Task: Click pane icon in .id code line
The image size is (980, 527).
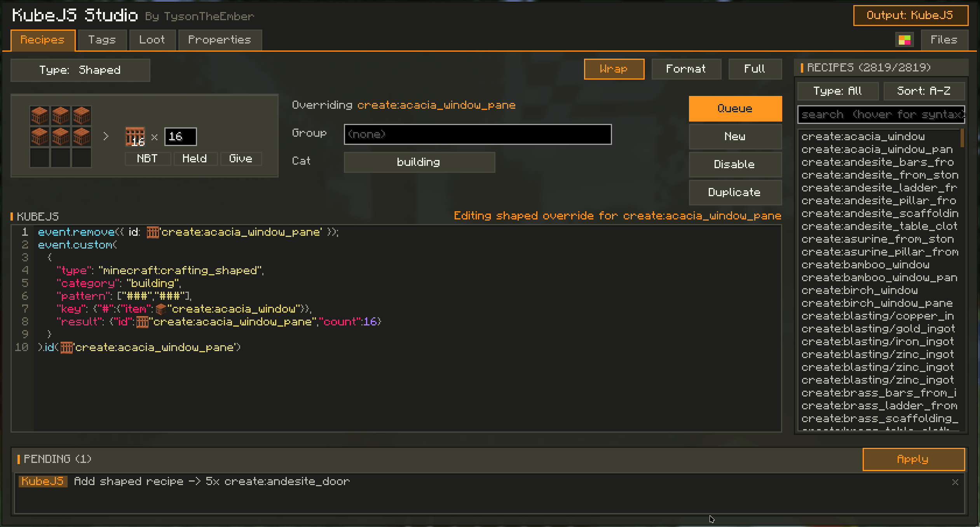Action: [x=66, y=348]
